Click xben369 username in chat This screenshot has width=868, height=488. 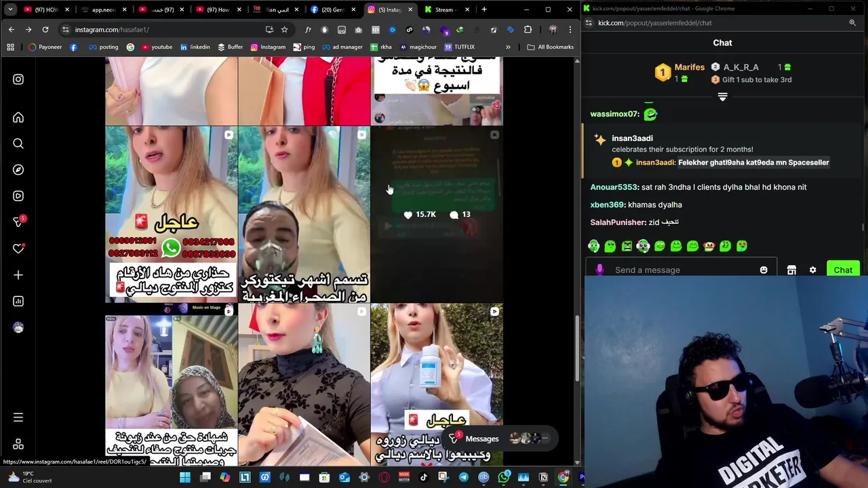[608, 205]
